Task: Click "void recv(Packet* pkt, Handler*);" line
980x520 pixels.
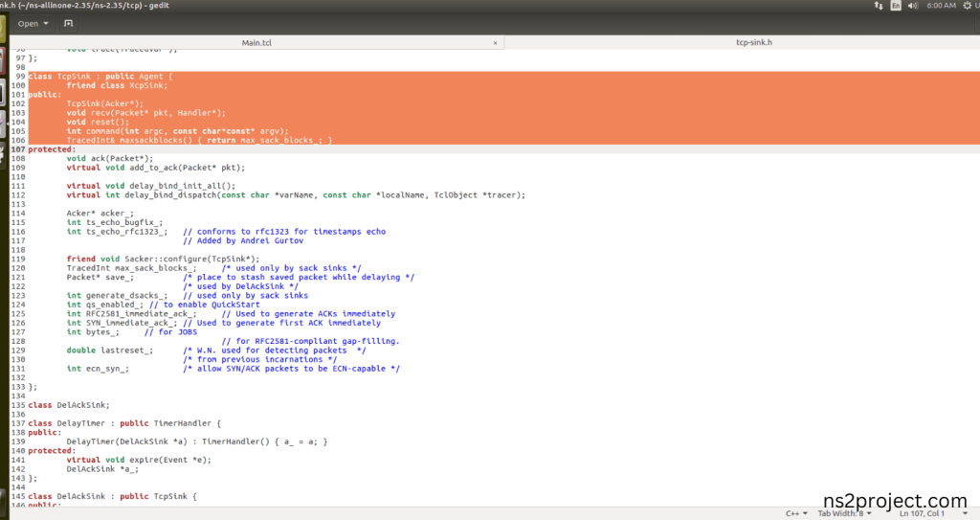Action: point(146,113)
